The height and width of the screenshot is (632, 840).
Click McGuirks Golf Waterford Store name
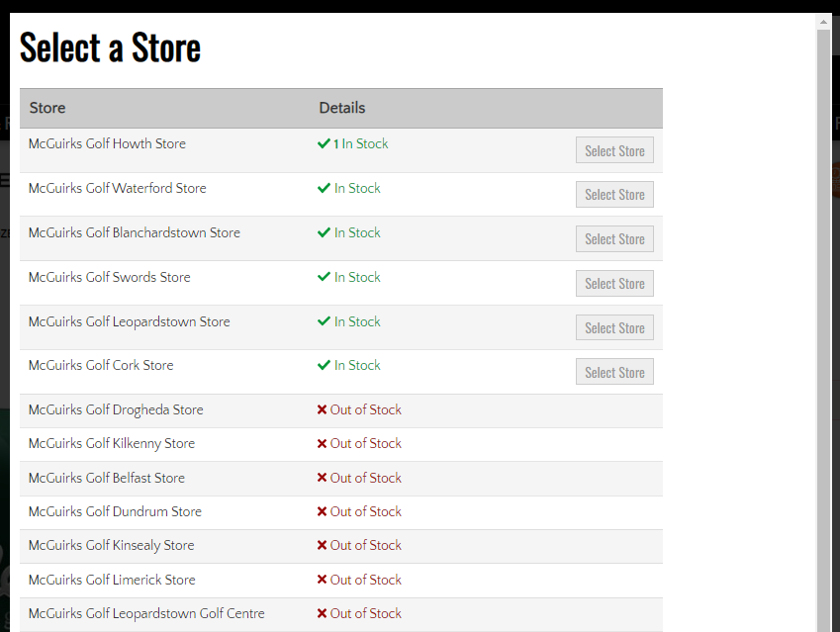[x=118, y=188]
